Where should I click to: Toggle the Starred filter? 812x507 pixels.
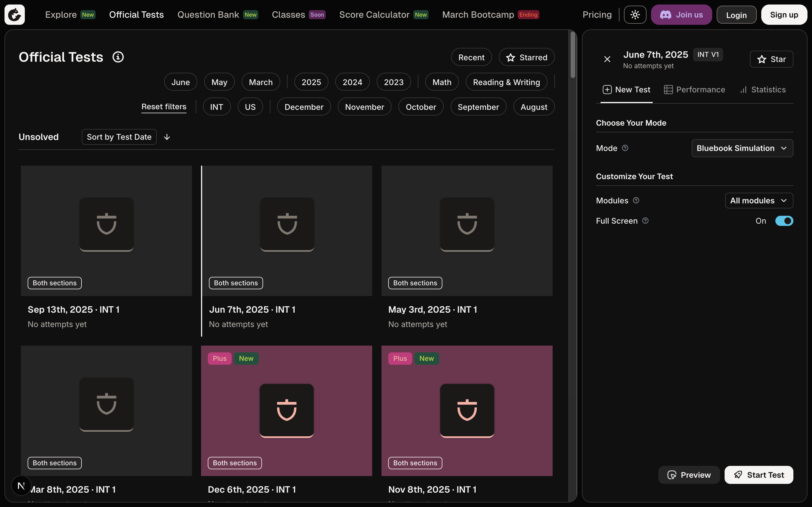coord(526,57)
